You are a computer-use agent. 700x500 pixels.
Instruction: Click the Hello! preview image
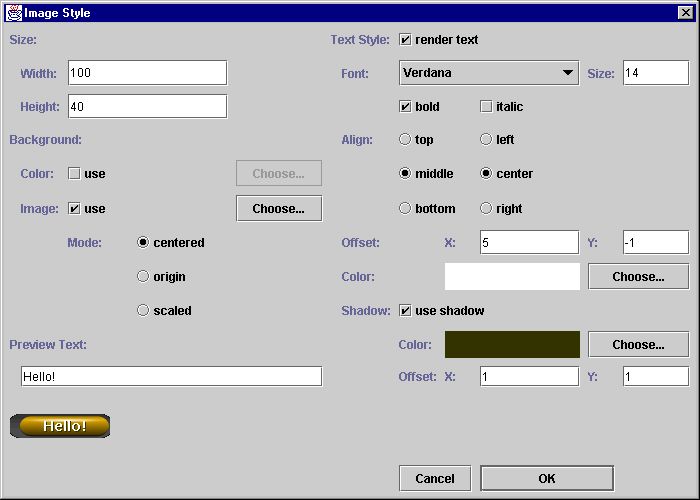click(60, 426)
